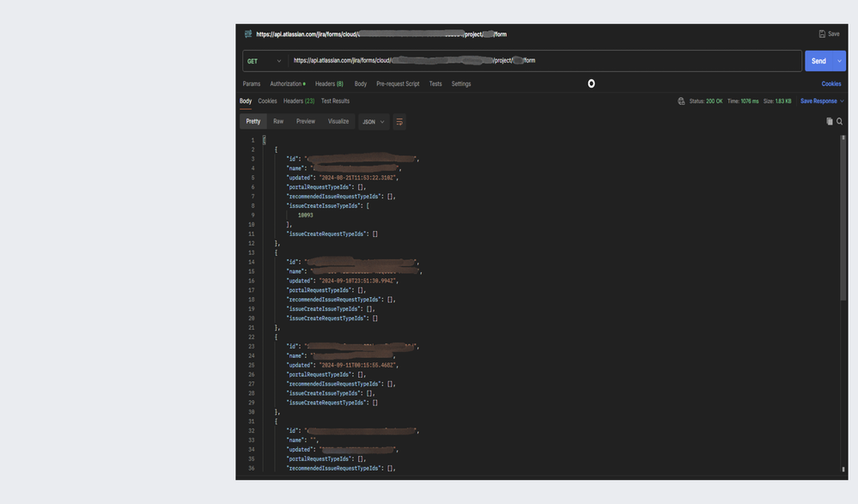Click the Save text button

coord(833,34)
